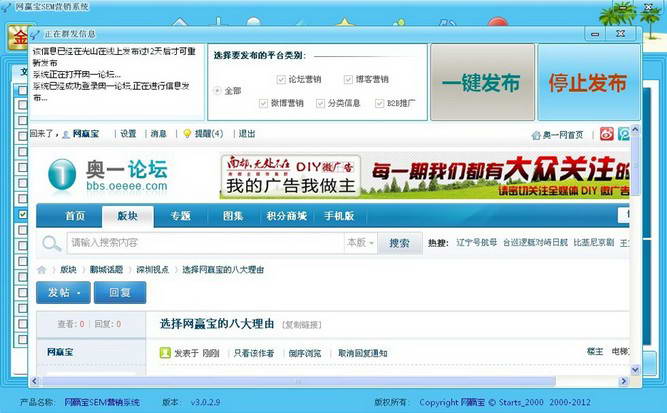Toggle the 分类信息 checkbox
Screen dimensions: 667x413
[320, 103]
